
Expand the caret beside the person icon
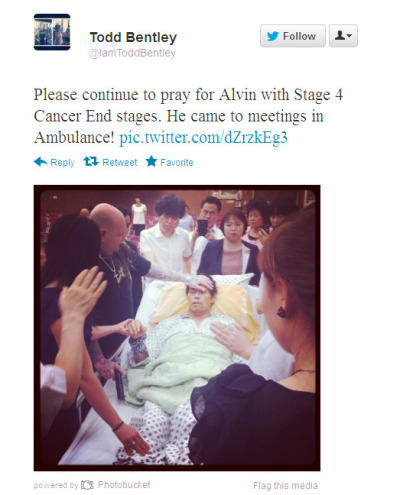[x=350, y=36]
